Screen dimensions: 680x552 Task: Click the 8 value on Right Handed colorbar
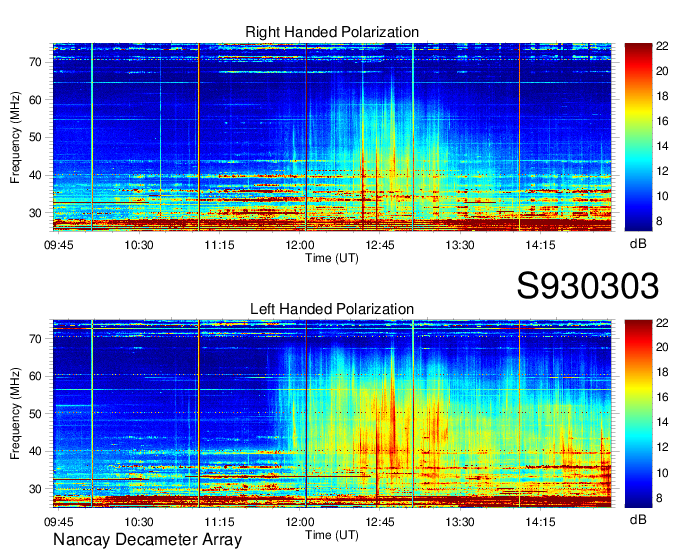pyautogui.click(x=660, y=222)
